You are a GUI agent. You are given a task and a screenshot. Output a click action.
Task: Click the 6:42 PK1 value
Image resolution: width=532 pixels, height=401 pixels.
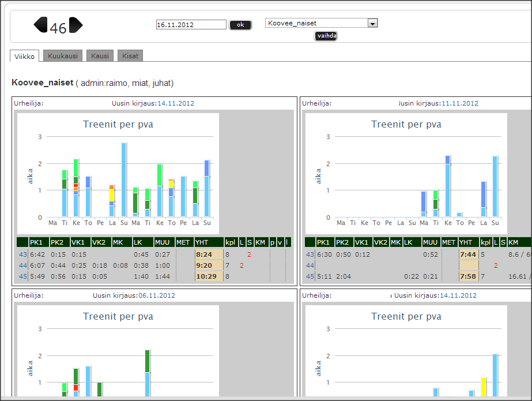pos(37,254)
